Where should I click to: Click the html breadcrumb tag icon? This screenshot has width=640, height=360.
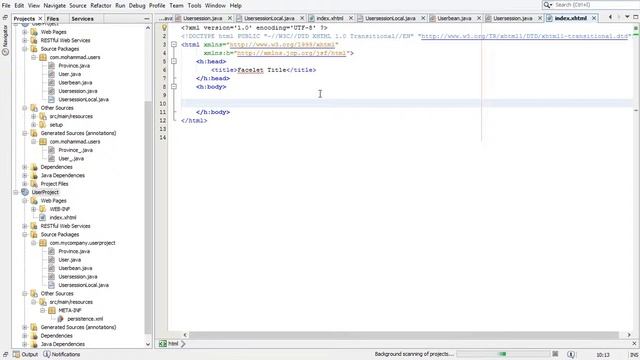click(x=162, y=344)
